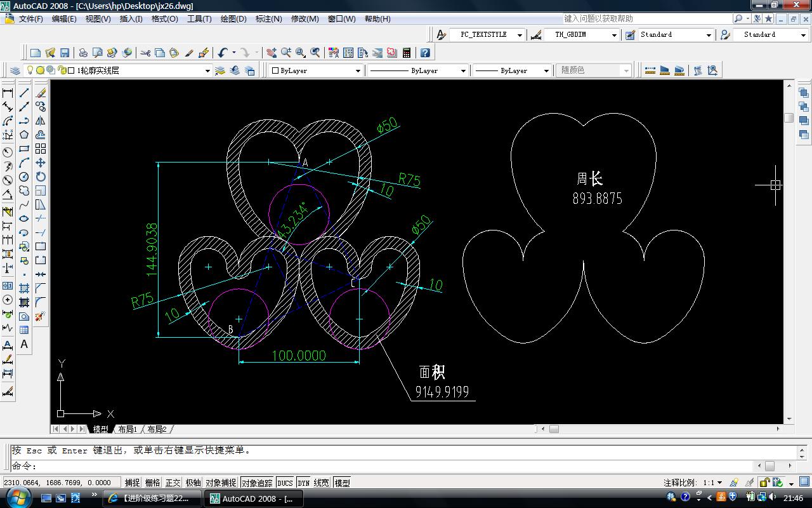812x508 pixels.
Task: Open the PC_TEXTSTYLE text style dropdown
Action: click(x=520, y=35)
